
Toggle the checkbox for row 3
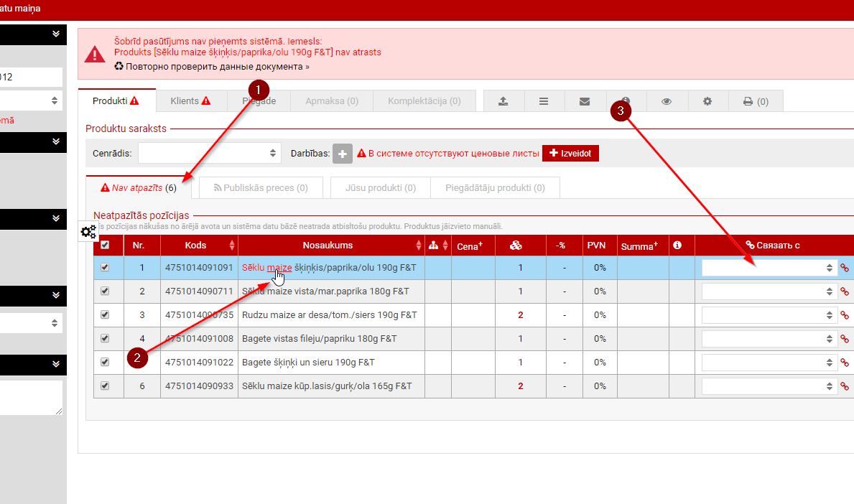coord(106,315)
